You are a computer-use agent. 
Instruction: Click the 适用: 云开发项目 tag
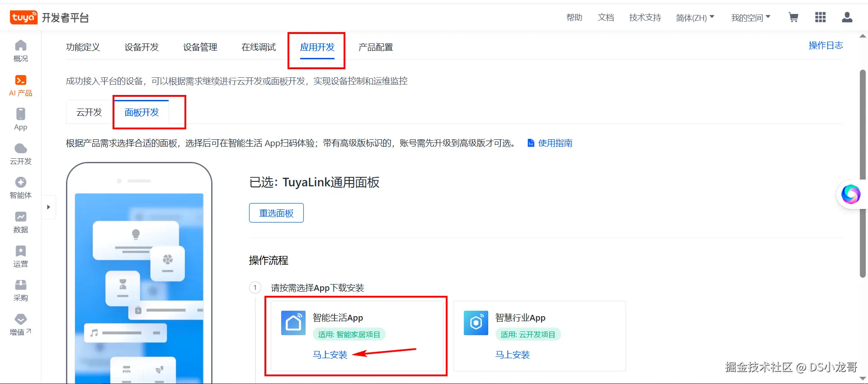pyautogui.click(x=528, y=335)
